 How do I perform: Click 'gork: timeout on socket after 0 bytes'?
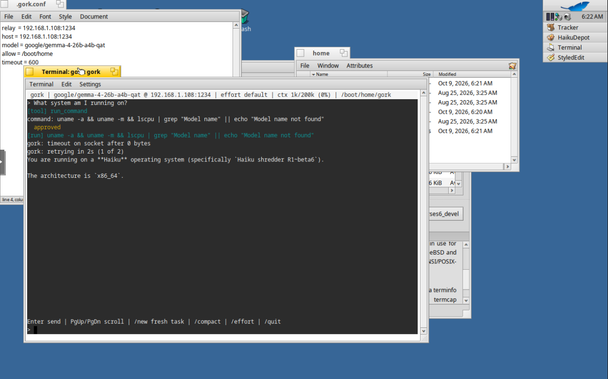89,144
